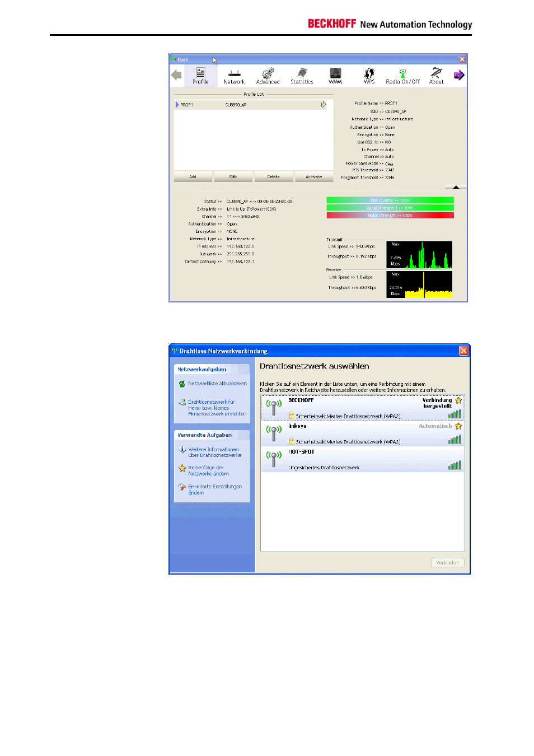The width and height of the screenshot is (534, 756).
Task: Click the star next to Automatisch
Action: point(458,426)
